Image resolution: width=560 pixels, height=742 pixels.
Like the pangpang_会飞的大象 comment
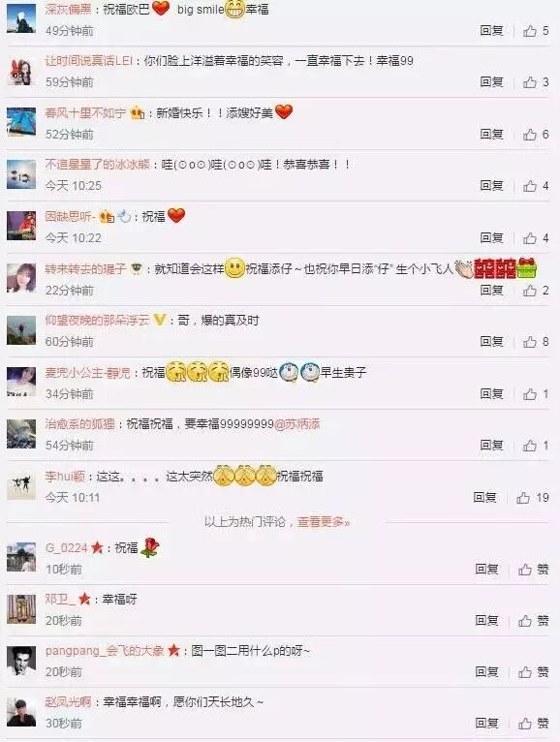point(525,672)
